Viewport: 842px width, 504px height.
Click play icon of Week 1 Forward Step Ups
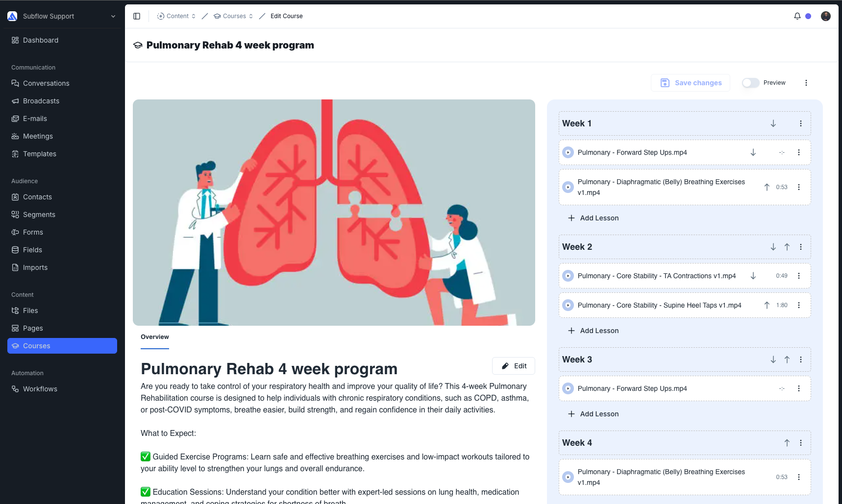(x=568, y=152)
